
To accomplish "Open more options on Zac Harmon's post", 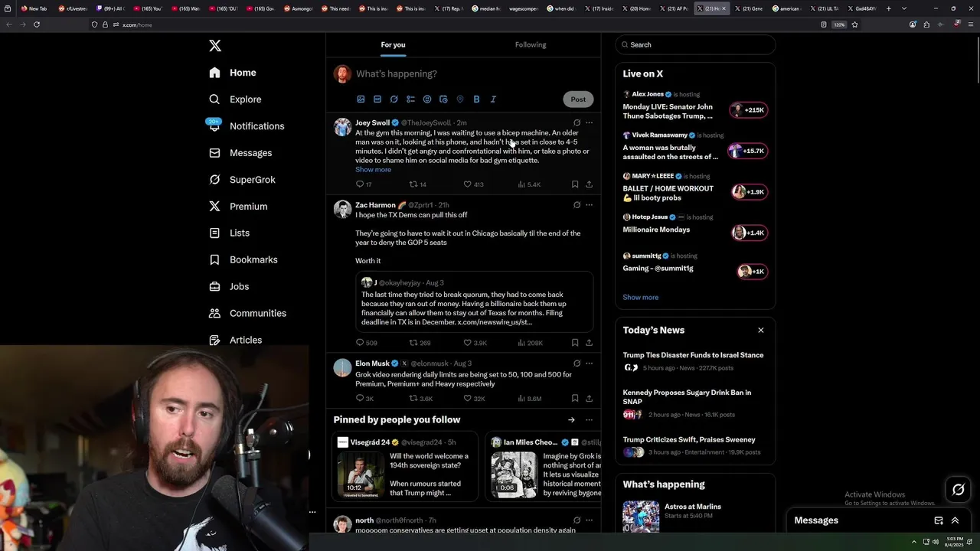I will coord(589,205).
